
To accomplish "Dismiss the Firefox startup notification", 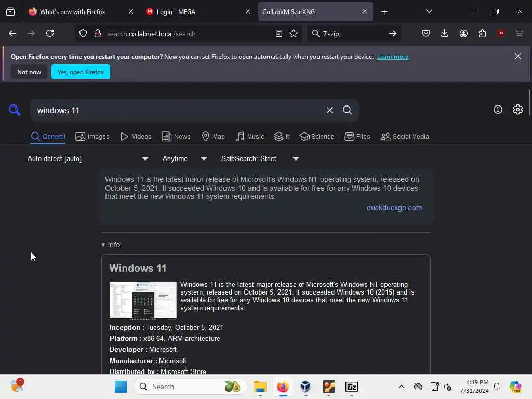I will click(x=518, y=56).
